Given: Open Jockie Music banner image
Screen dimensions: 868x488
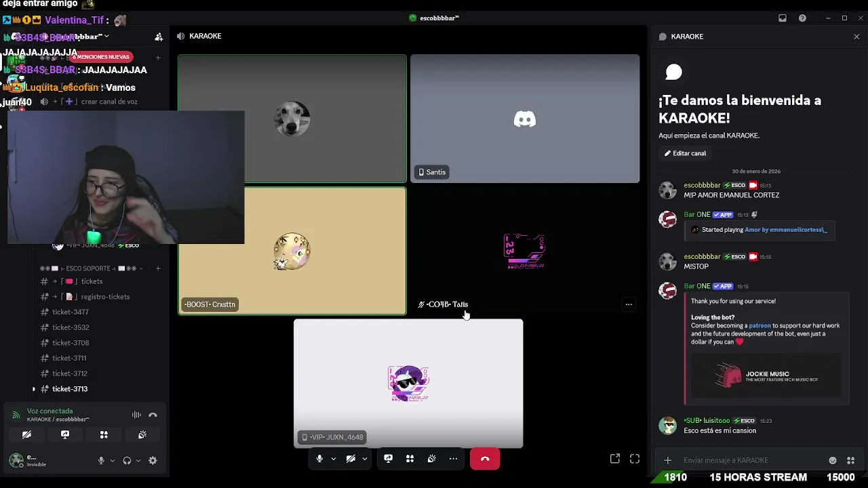Looking at the screenshot, I should [766, 375].
